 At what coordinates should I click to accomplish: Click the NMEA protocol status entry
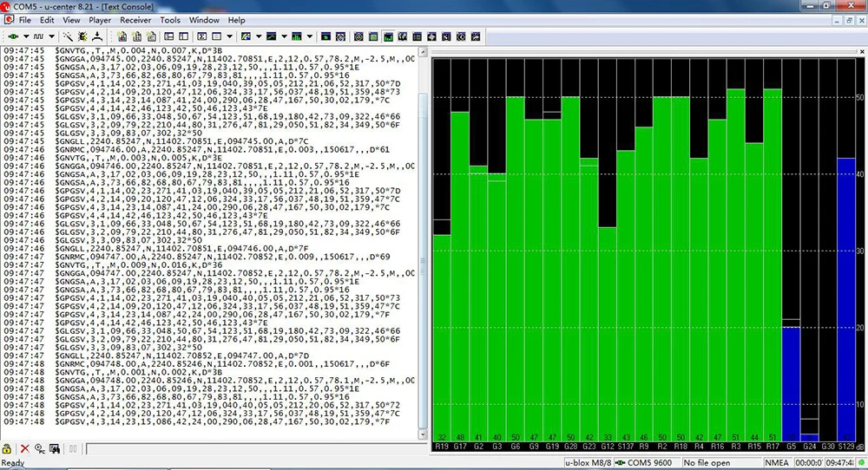click(777, 463)
